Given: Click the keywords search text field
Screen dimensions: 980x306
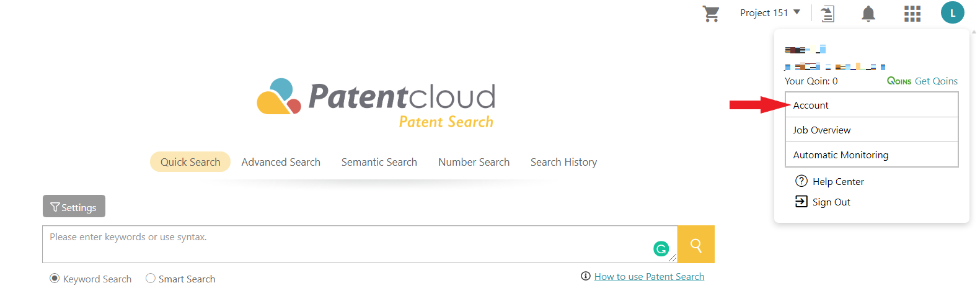Looking at the screenshot, I should pos(360,245).
